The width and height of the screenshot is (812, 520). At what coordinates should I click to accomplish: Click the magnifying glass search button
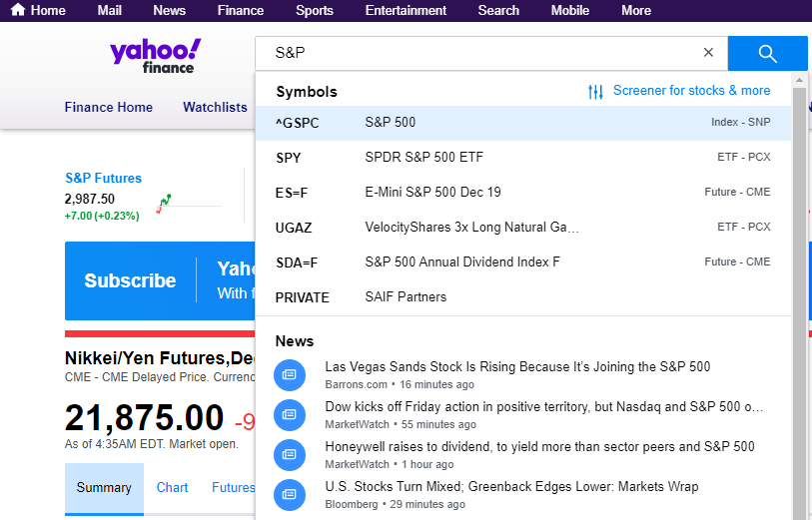[x=767, y=53]
